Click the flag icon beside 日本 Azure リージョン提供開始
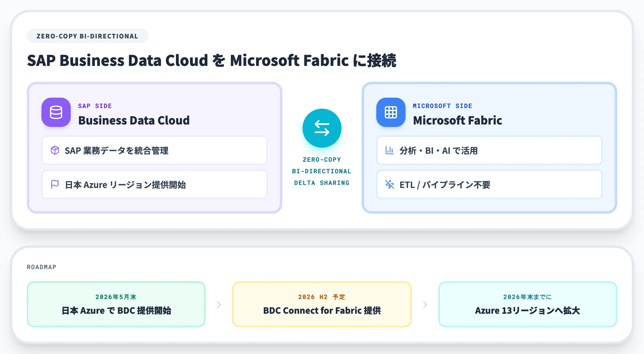Image resolution: width=644 pixels, height=354 pixels. (55, 184)
